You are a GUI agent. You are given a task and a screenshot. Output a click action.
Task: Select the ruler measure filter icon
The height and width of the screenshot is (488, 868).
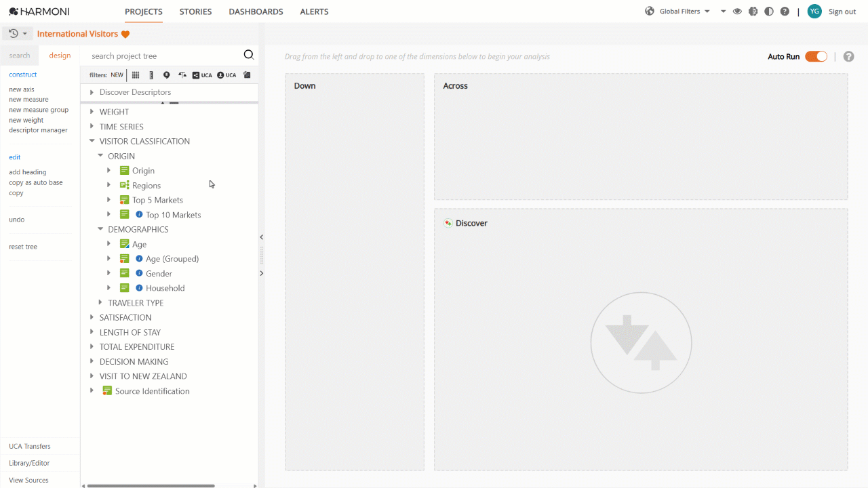tap(151, 75)
